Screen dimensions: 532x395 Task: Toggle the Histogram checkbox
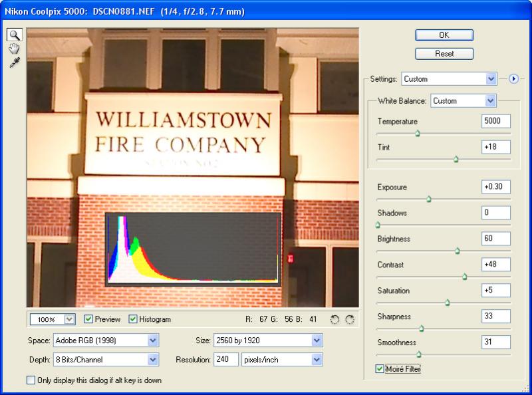pyautogui.click(x=132, y=319)
